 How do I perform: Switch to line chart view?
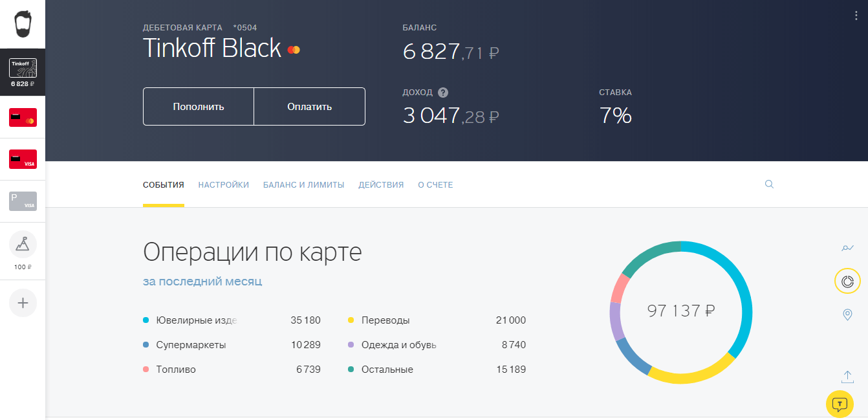pos(847,248)
